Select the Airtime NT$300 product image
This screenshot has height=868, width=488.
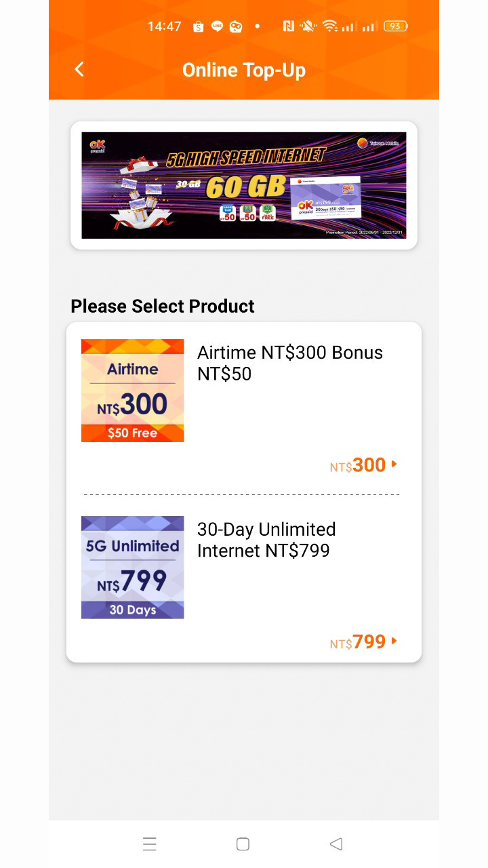[x=133, y=391]
